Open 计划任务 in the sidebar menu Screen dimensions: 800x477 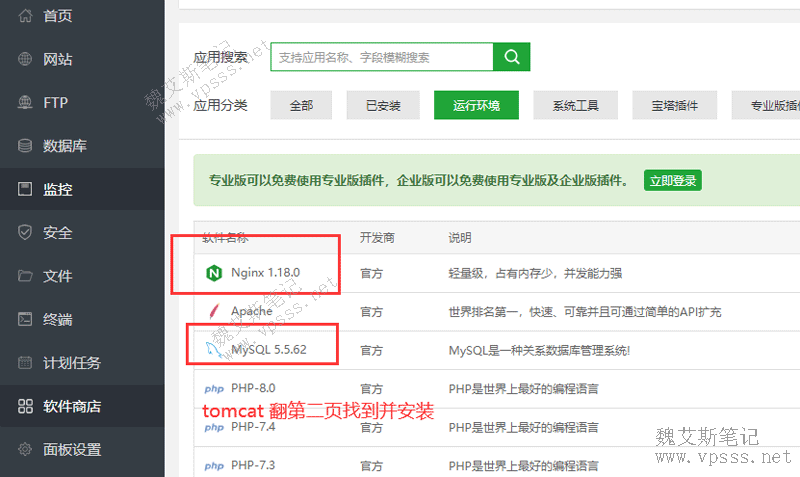pos(72,363)
